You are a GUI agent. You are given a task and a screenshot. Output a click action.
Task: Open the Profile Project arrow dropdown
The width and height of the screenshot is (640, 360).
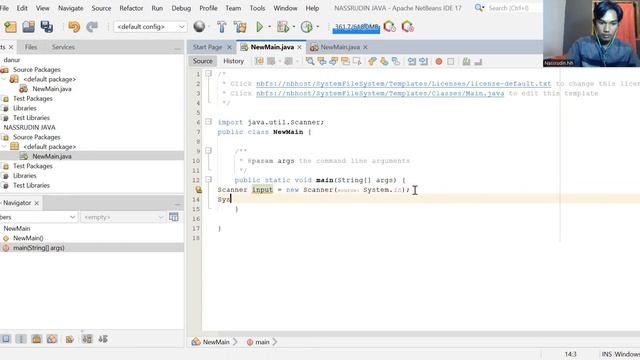[318, 27]
